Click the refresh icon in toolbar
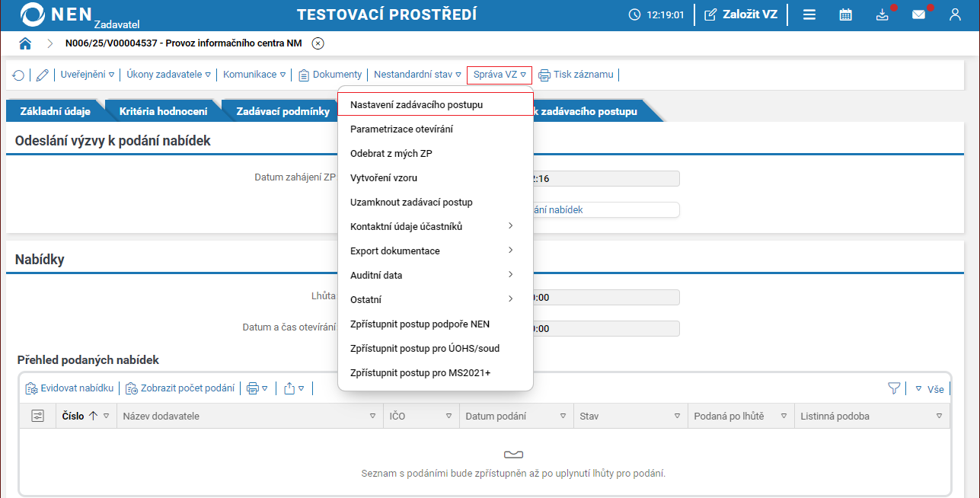This screenshot has height=498, width=980. coord(18,75)
